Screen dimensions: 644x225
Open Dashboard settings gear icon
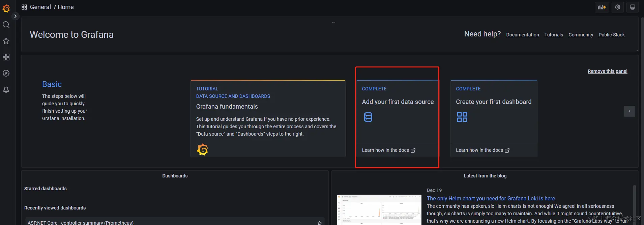coord(618,7)
